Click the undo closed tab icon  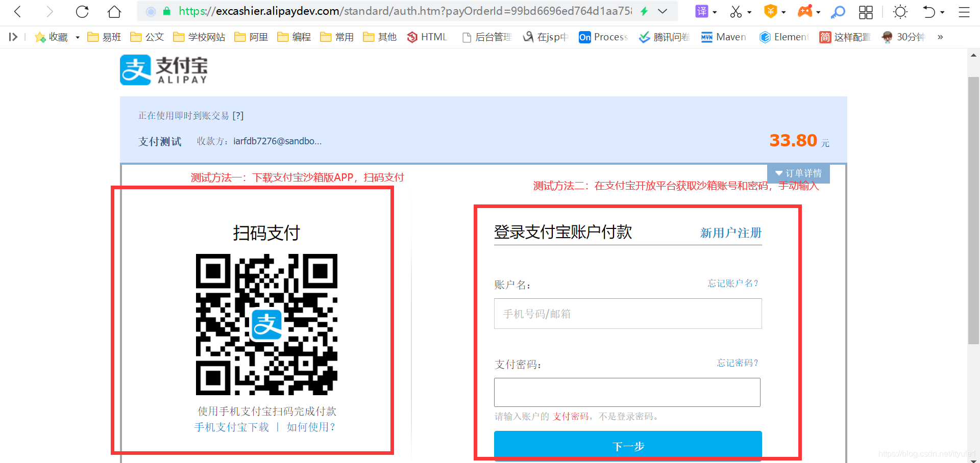click(929, 12)
